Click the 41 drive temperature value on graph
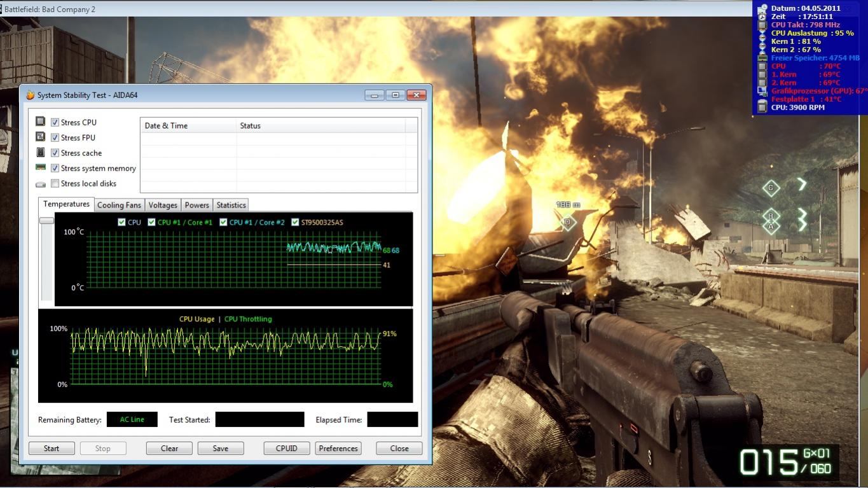The height and width of the screenshot is (488, 868). tap(387, 265)
